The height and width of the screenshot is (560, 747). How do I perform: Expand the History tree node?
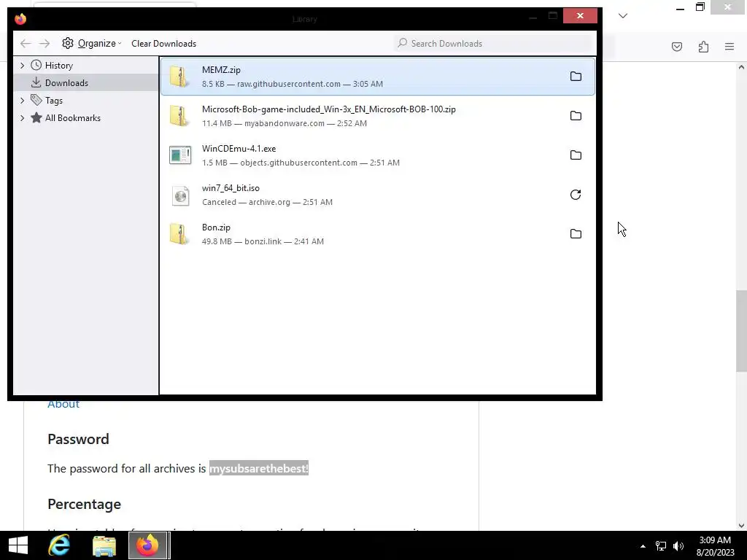click(x=23, y=65)
